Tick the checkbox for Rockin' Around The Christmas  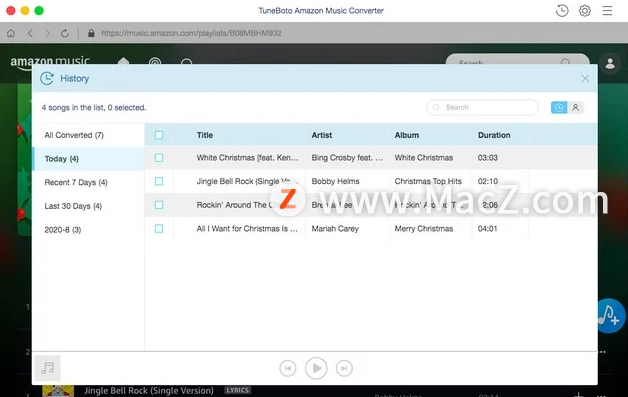pos(159,205)
